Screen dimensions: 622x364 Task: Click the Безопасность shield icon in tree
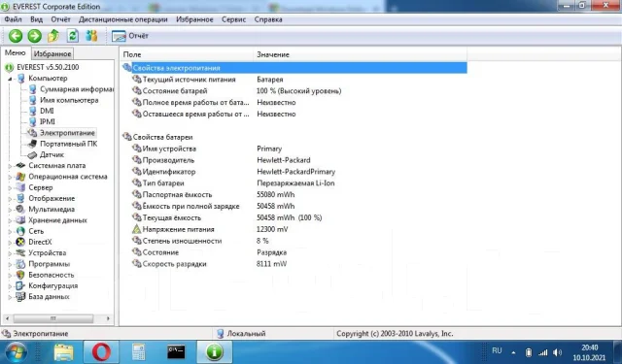[20, 275]
